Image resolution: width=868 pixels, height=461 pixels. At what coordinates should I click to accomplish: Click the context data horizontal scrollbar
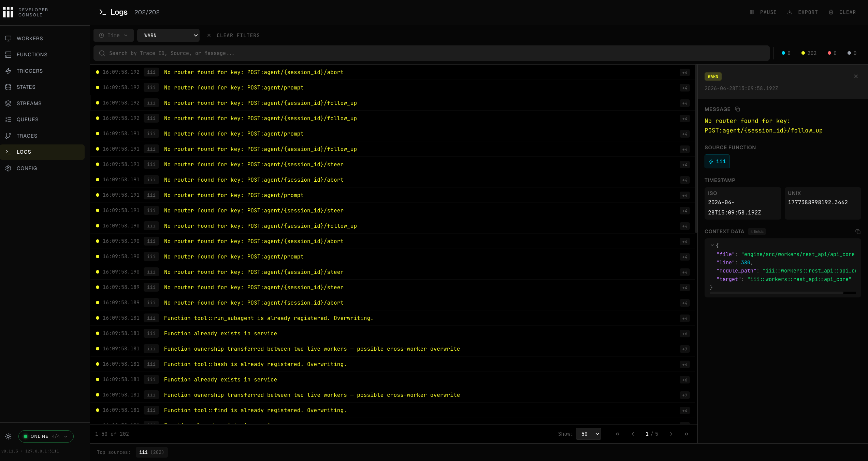(777, 293)
